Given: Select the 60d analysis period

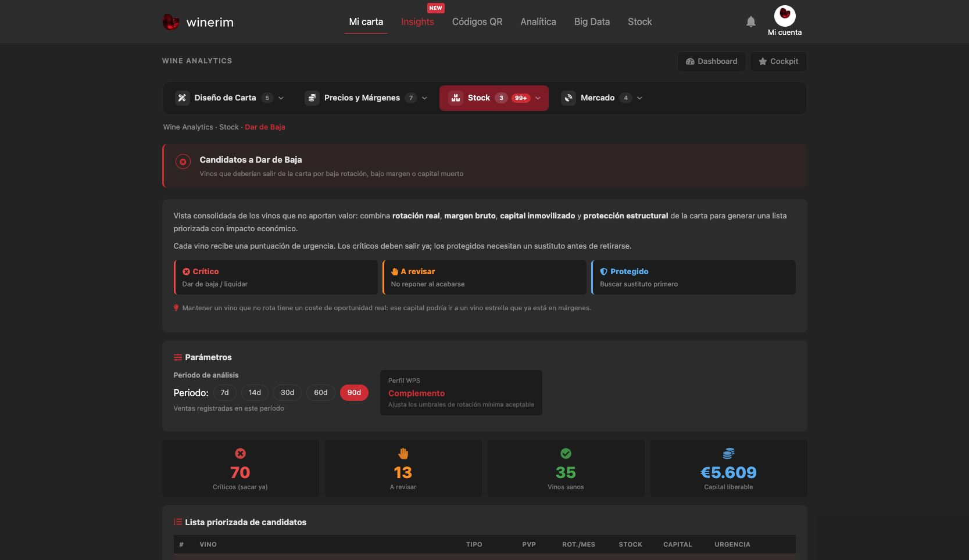Looking at the screenshot, I should (x=321, y=393).
